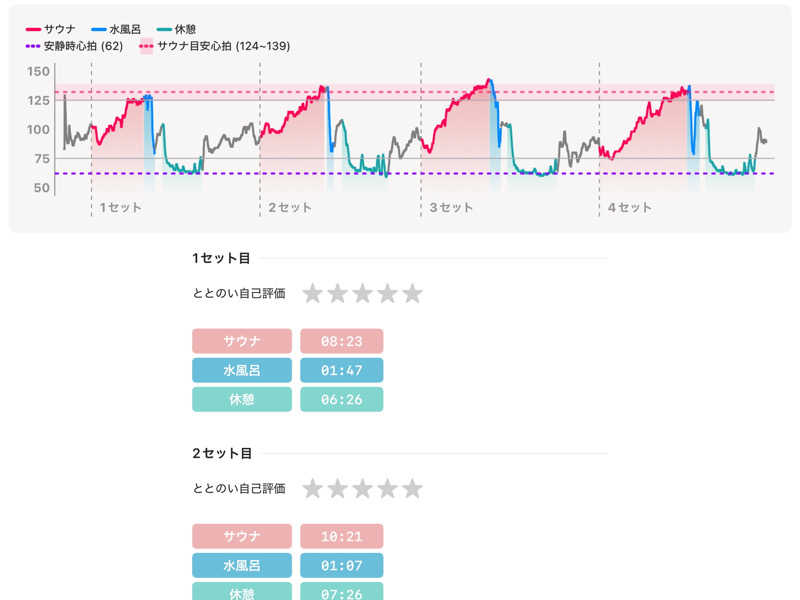Edit the 08:23 sauna time field
This screenshot has width=800, height=600.
pos(341,341)
